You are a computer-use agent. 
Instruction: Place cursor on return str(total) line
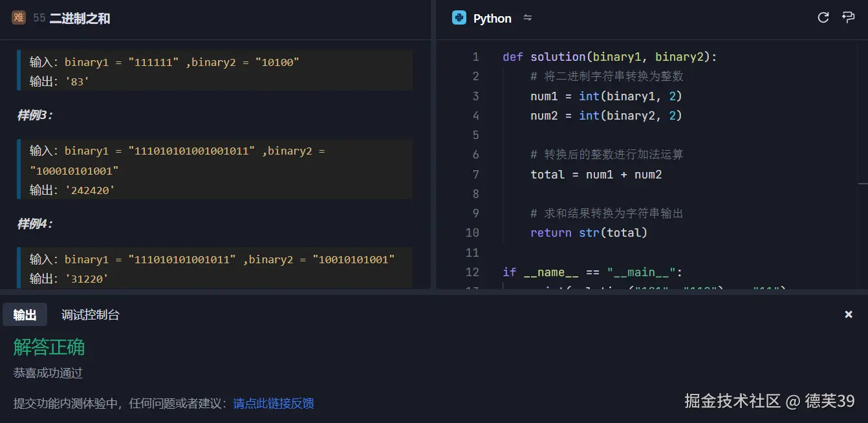pos(589,233)
